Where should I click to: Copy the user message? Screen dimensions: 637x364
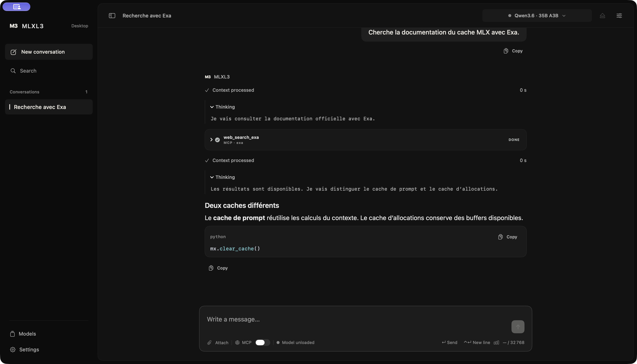click(x=513, y=51)
